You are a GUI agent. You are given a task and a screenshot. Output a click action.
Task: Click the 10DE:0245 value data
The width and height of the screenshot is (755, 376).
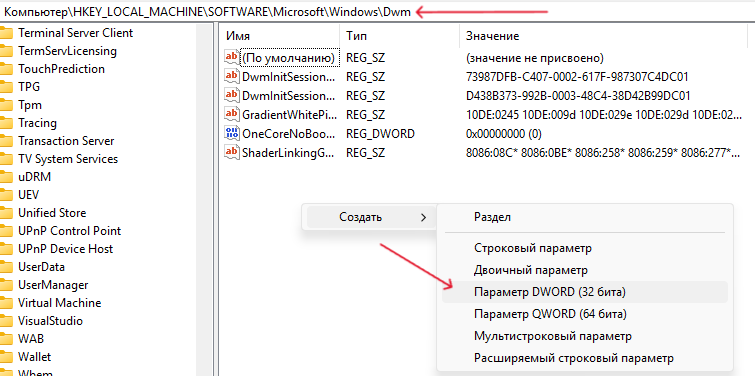pos(603,115)
